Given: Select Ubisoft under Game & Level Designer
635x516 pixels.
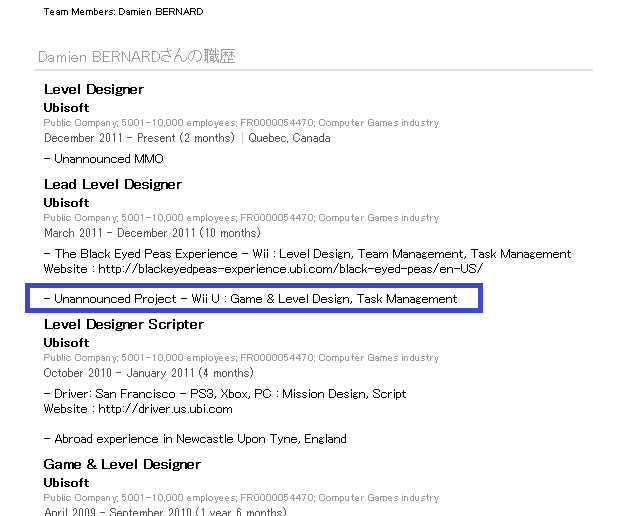Looking at the screenshot, I should (66, 483).
